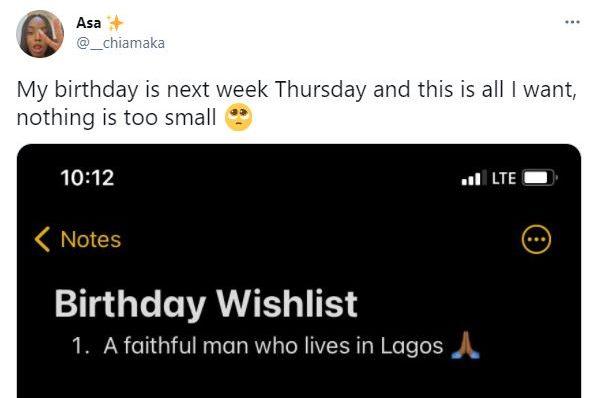This screenshot has height=398, width=592.
Task: Go back via the Notes label
Action: (91, 239)
